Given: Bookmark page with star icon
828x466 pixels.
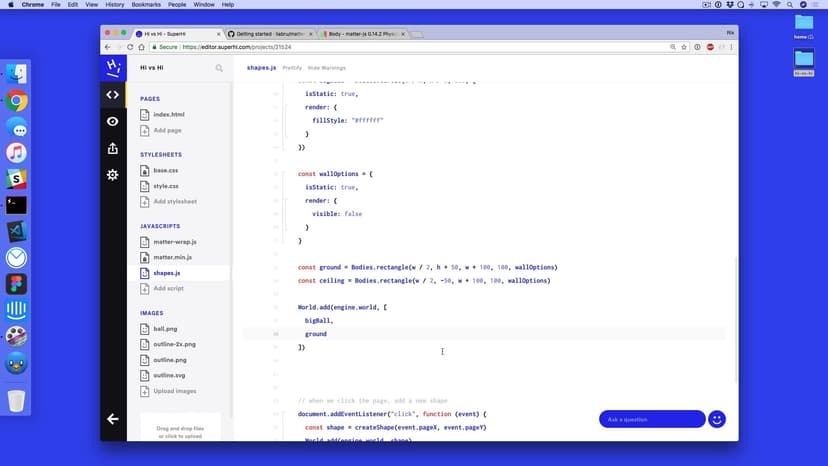Looking at the screenshot, I should [684, 47].
